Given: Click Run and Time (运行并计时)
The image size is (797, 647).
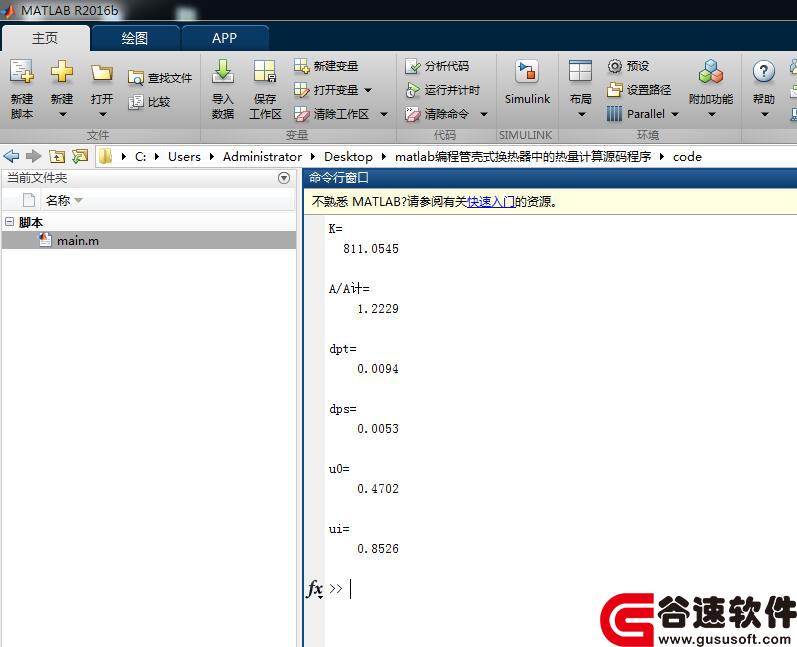Looking at the screenshot, I should tap(442, 90).
